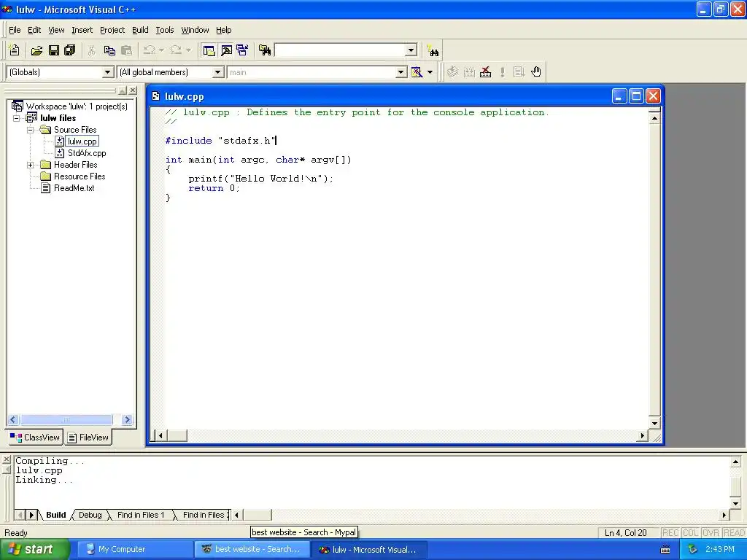Viewport: 747px width, 560px height.
Task: Open the Tools menu
Action: click(165, 30)
